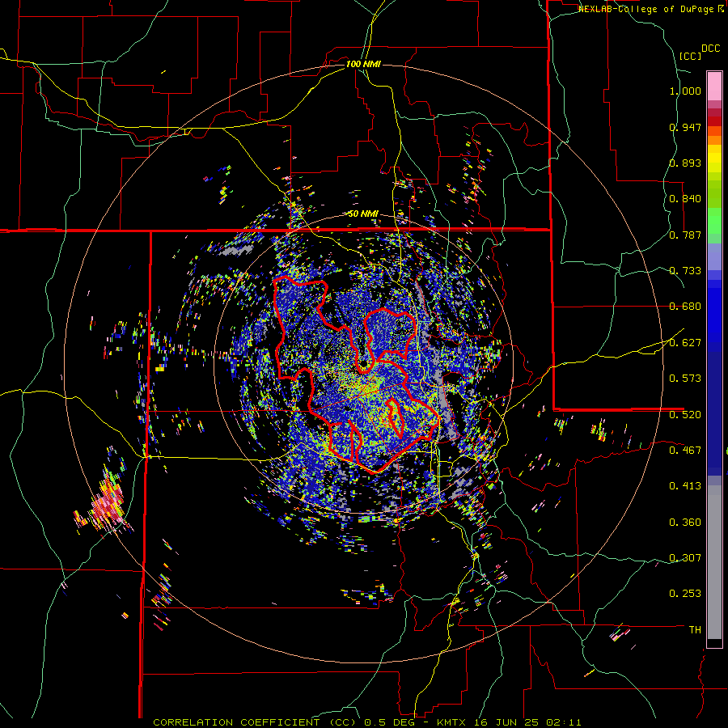Click the 0.467 legend value
This screenshot has height=728, width=728.
tap(685, 450)
